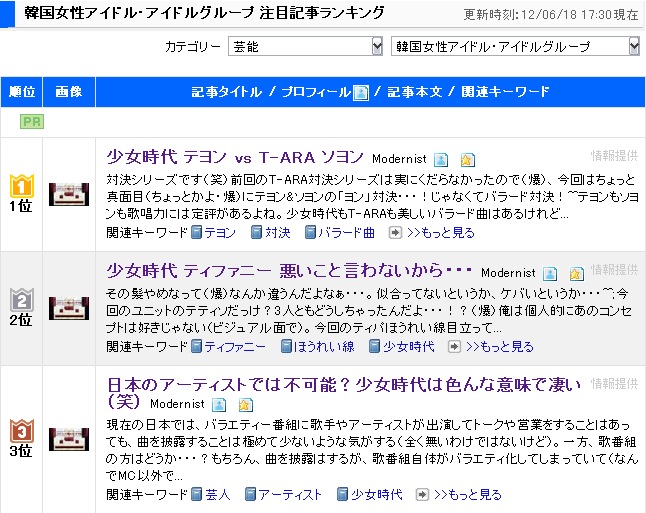Click the book icon next to ほうれい線 keyword
The image size is (646, 513).
286,347
